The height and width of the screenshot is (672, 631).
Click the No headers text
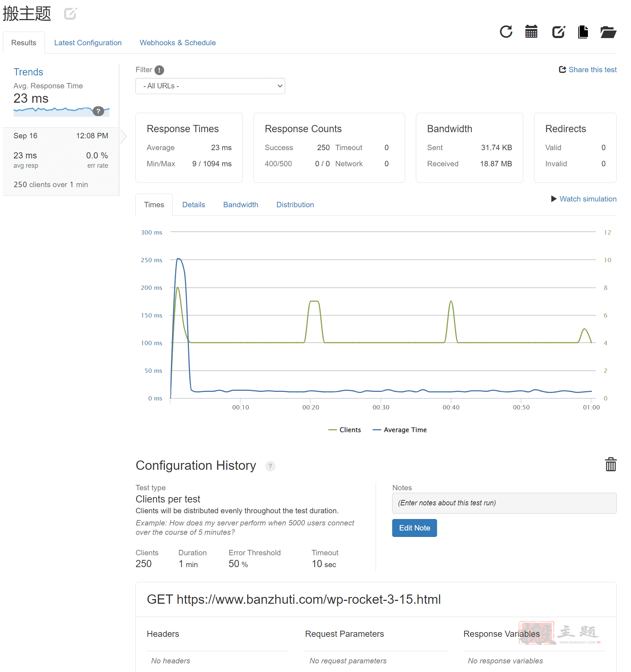pos(171,661)
